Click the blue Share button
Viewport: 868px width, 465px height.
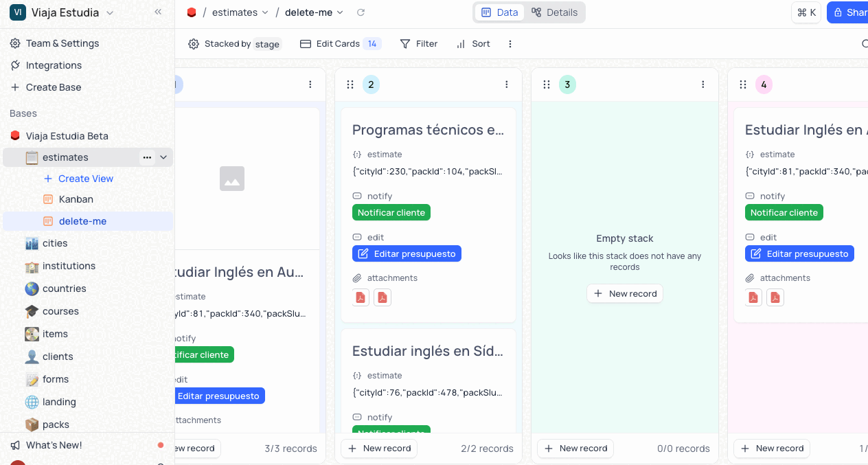point(848,12)
